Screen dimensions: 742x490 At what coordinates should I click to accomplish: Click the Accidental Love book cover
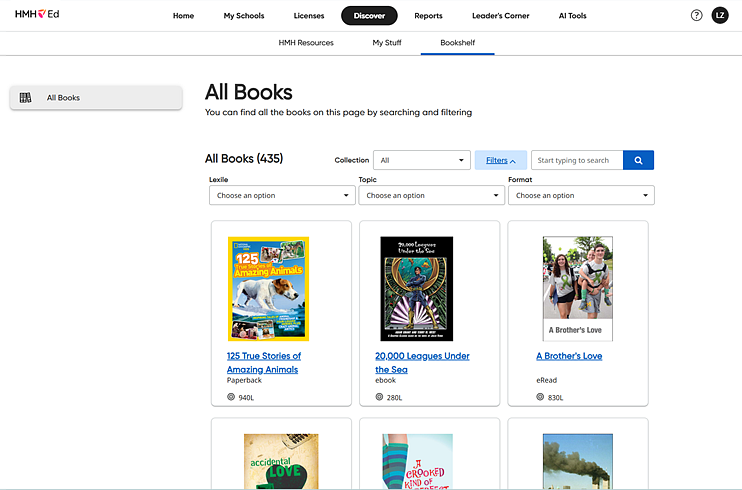pyautogui.click(x=281, y=462)
